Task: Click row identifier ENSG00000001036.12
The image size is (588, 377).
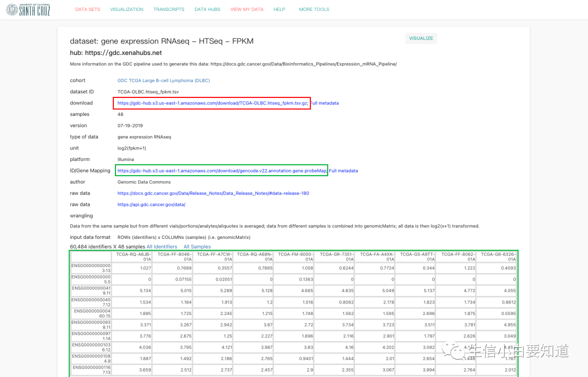Action: click(x=91, y=347)
